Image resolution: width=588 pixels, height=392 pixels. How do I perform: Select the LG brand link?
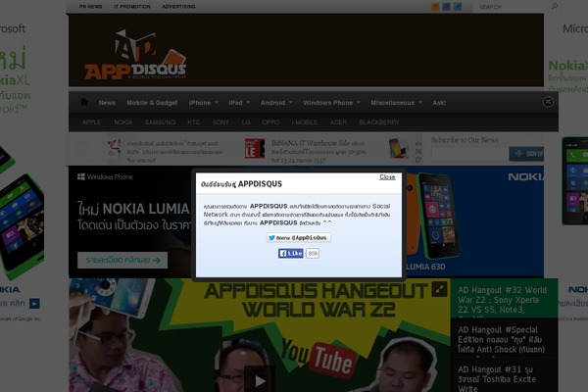tap(246, 122)
